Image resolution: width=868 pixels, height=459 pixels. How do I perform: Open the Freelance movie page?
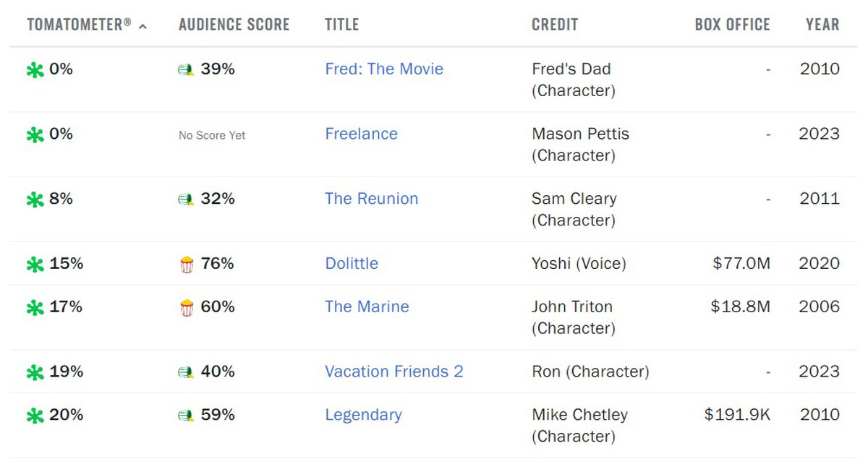click(361, 134)
